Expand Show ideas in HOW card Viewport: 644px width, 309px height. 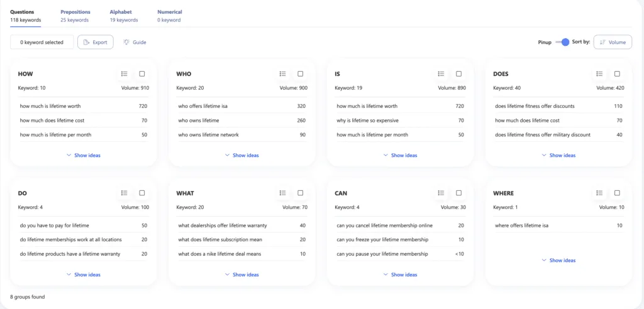point(84,155)
